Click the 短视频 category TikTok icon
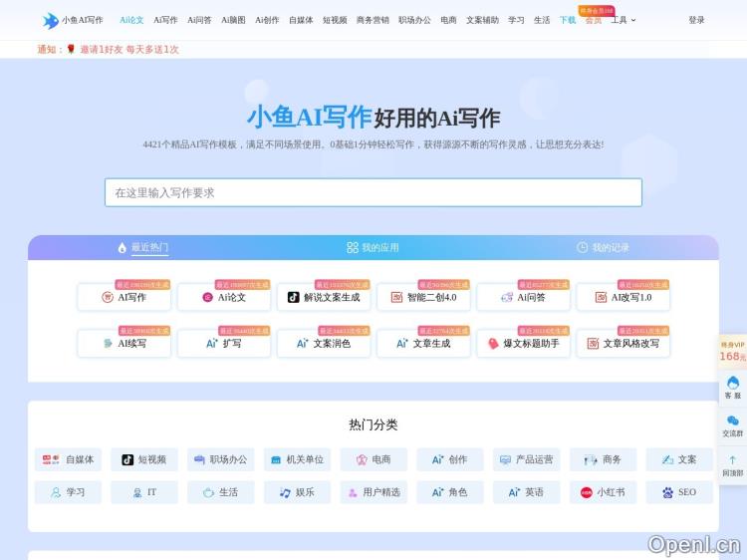 point(127,459)
